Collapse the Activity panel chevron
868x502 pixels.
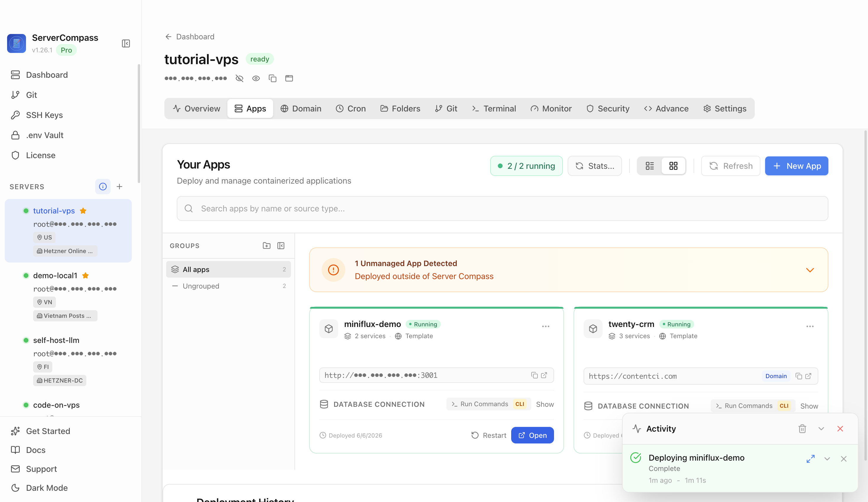821,429
